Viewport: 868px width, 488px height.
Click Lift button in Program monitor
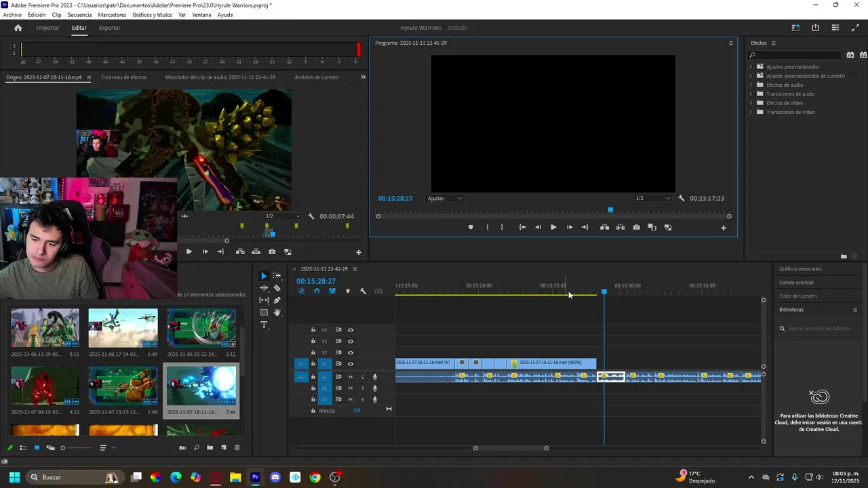[604, 228]
